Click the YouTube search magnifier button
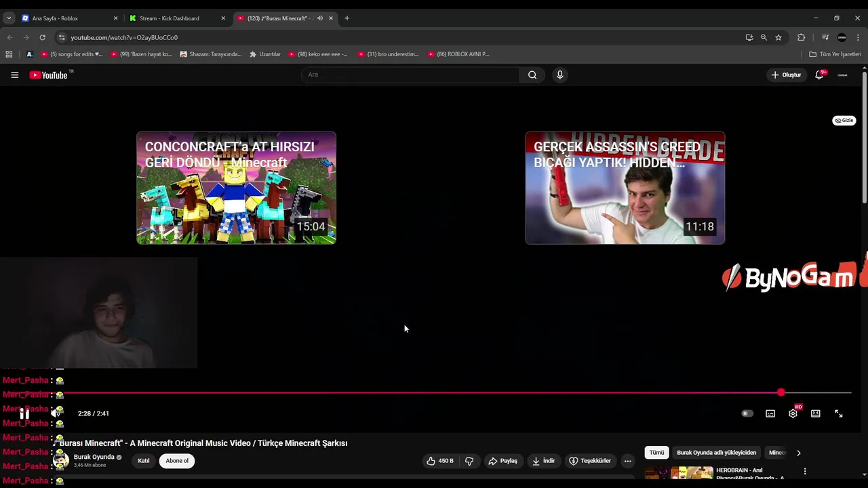The height and width of the screenshot is (488, 868). [x=532, y=75]
